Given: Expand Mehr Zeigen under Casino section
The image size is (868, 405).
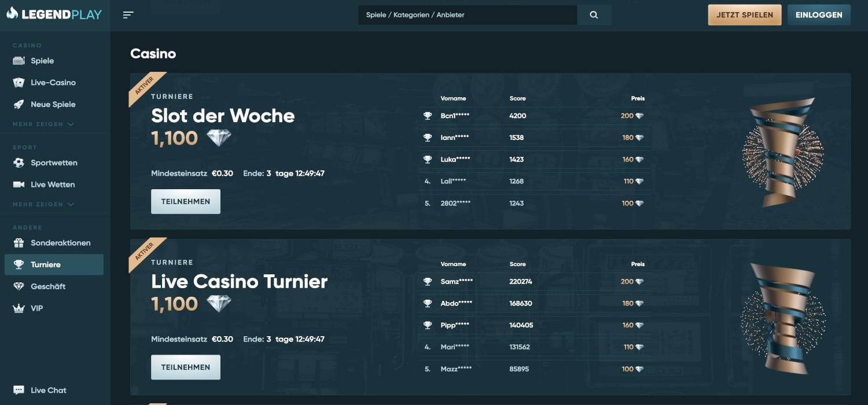Looking at the screenshot, I should click(43, 124).
